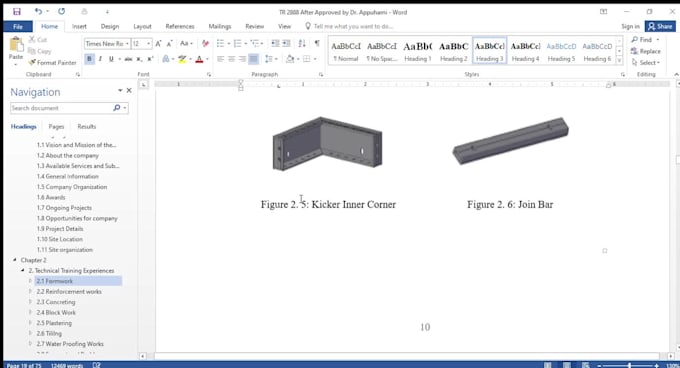This screenshot has width=680, height=368.
Task: Undo the last action
Action: 38,12
